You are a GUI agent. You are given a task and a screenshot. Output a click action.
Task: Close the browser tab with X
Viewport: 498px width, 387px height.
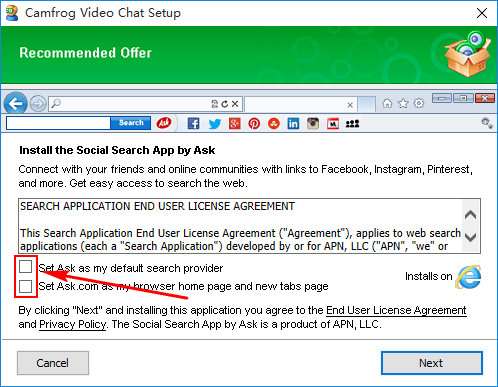click(x=350, y=105)
